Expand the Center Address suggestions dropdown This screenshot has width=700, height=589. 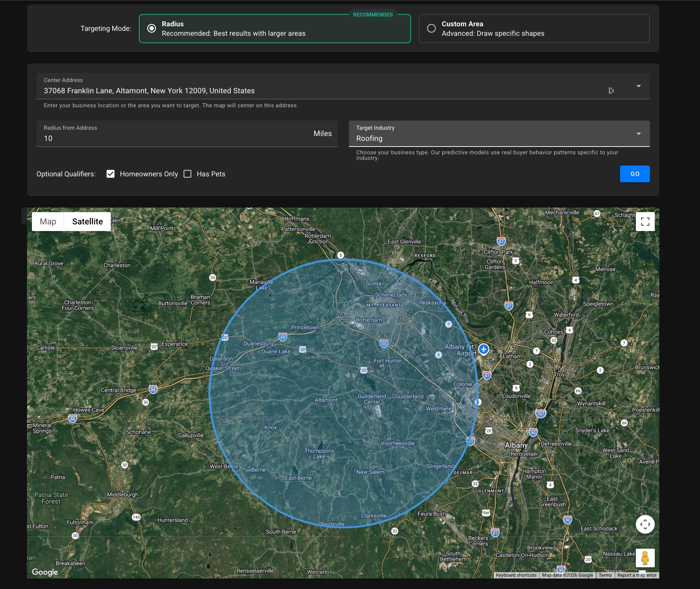tap(639, 86)
